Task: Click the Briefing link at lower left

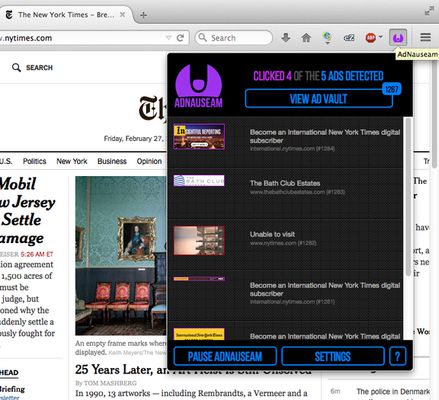Action: pyautogui.click(x=12, y=389)
